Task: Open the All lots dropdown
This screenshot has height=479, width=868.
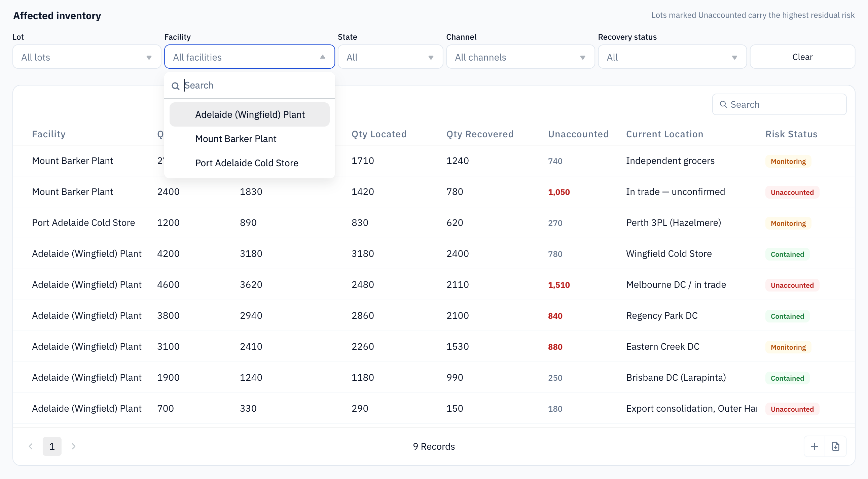Action: pos(86,57)
